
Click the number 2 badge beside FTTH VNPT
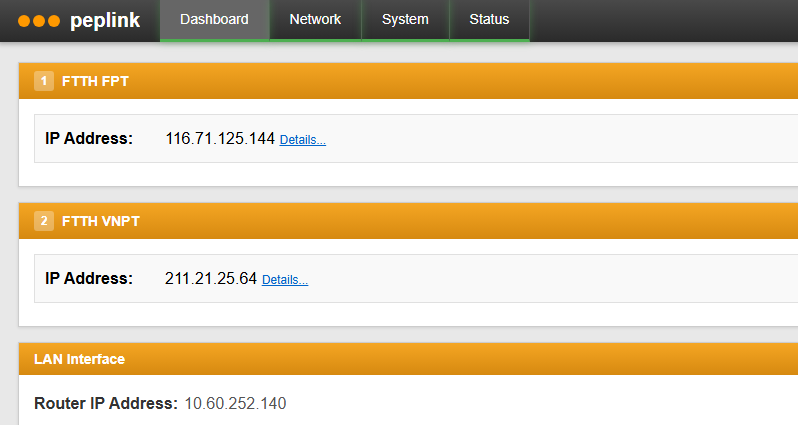44,221
